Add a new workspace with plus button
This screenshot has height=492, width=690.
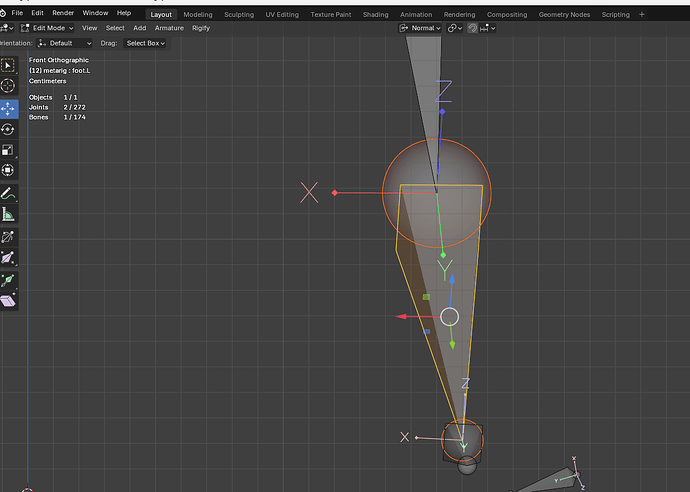point(642,15)
